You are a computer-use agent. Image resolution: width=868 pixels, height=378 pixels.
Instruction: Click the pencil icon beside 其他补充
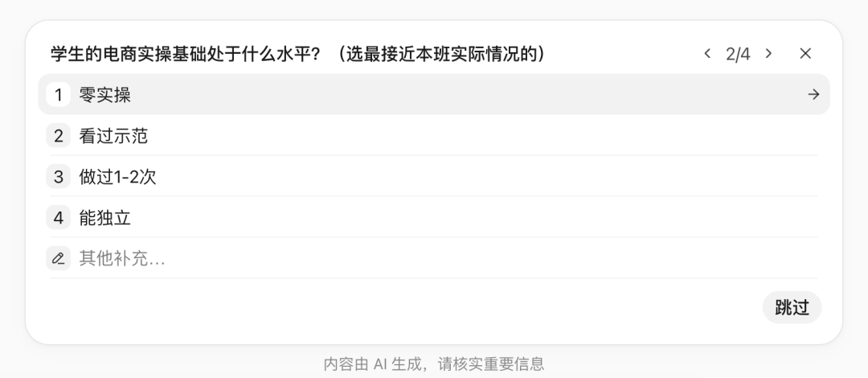point(58,258)
